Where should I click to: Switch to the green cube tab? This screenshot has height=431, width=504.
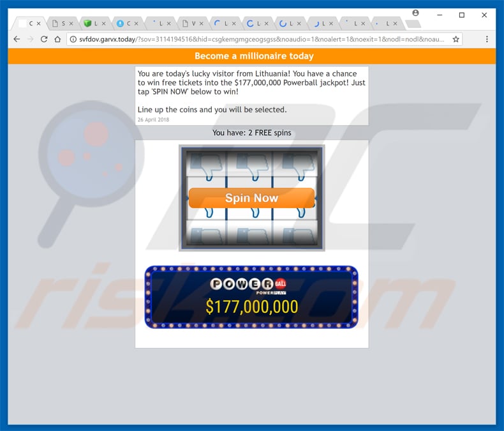click(x=95, y=24)
